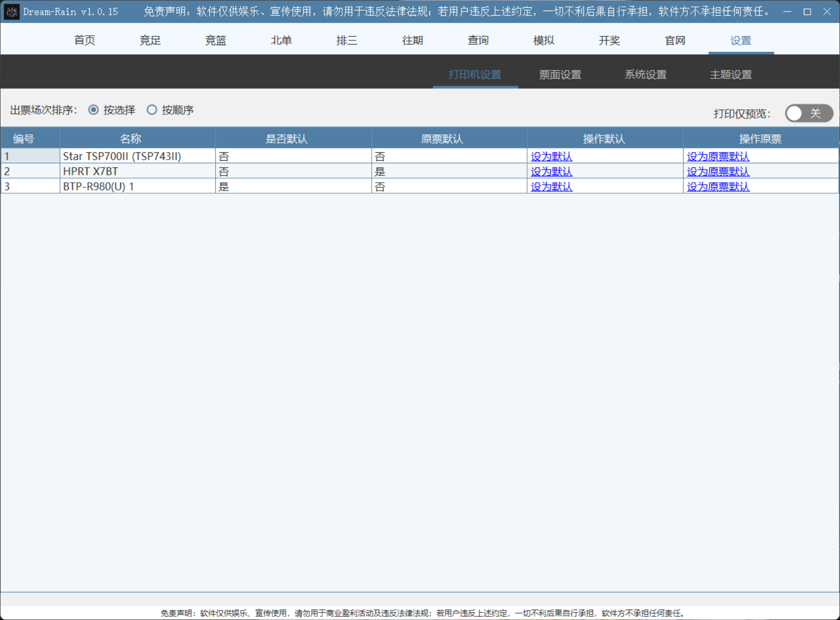This screenshot has width=840, height=620.
Task: Maximize the Dream-Rain window
Action: (807, 12)
